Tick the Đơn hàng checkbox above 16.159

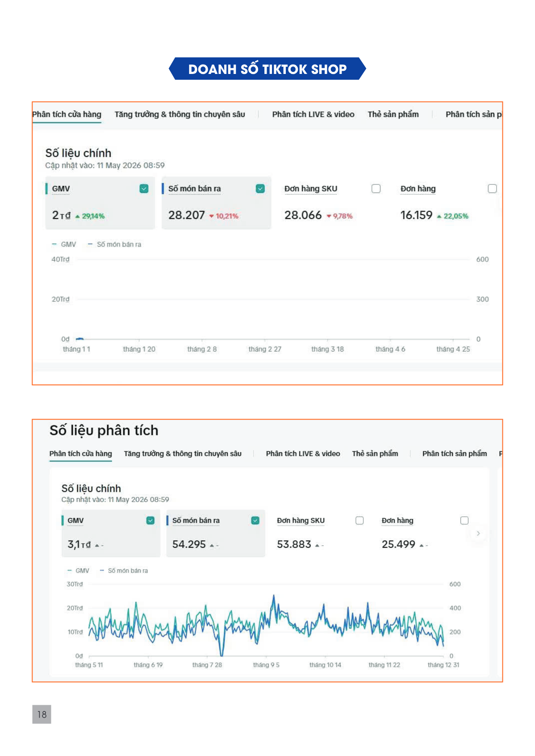click(x=492, y=189)
